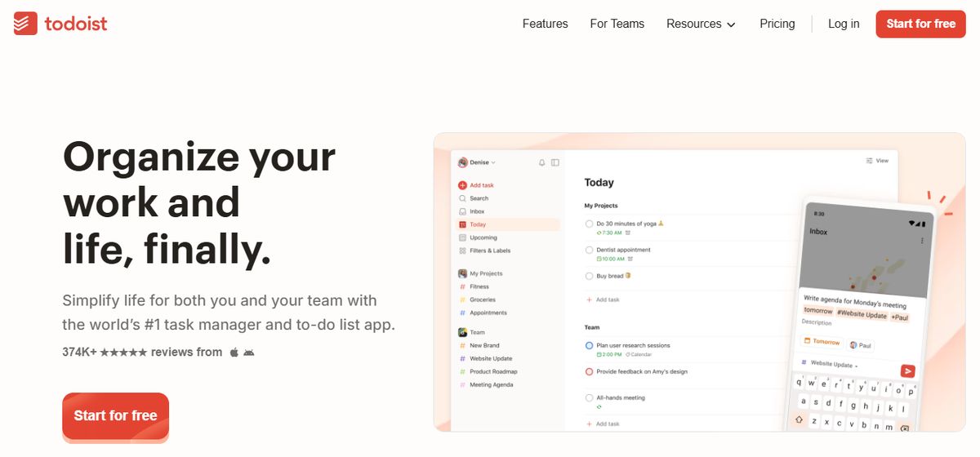Screen dimensions: 980x457
Task: Check off Do 30 minutes of yoga
Action: pyautogui.click(x=590, y=223)
